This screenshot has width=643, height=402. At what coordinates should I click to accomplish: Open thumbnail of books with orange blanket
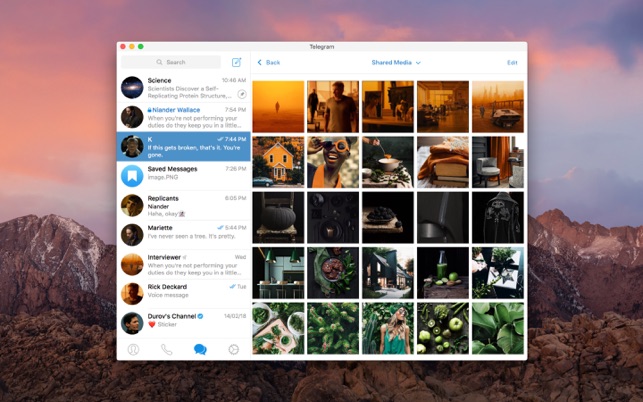(443, 162)
